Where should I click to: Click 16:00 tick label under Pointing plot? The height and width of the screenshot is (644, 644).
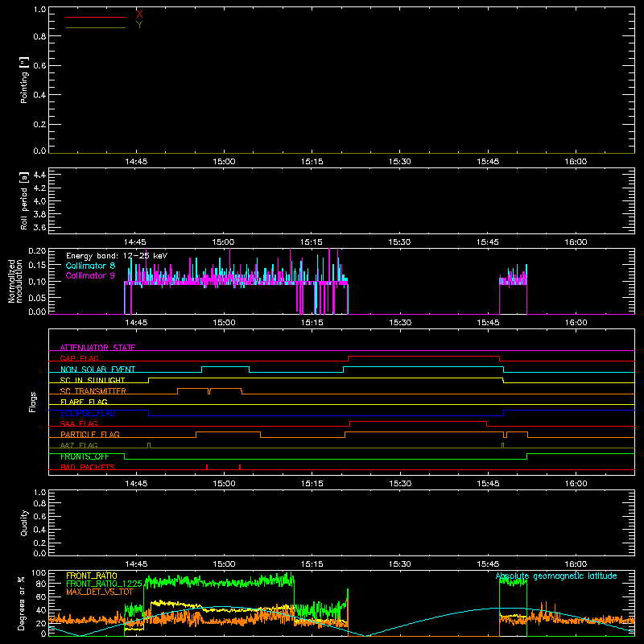576,162
